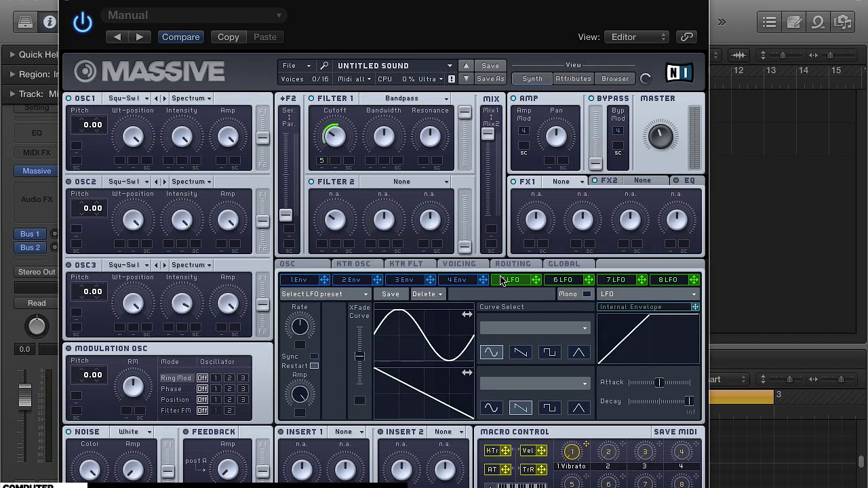This screenshot has height=488, width=868.
Task: Grab the 1 Env modulation crosshair handle
Action: tap(324, 280)
